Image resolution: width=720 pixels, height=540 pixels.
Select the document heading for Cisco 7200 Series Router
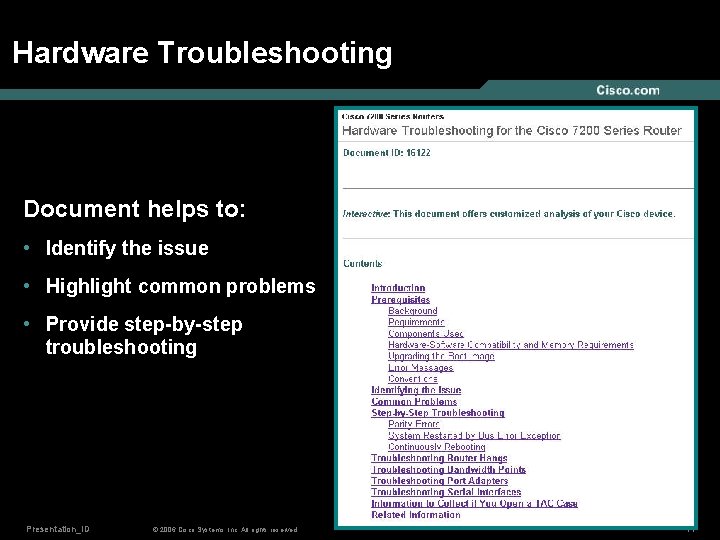(512, 131)
